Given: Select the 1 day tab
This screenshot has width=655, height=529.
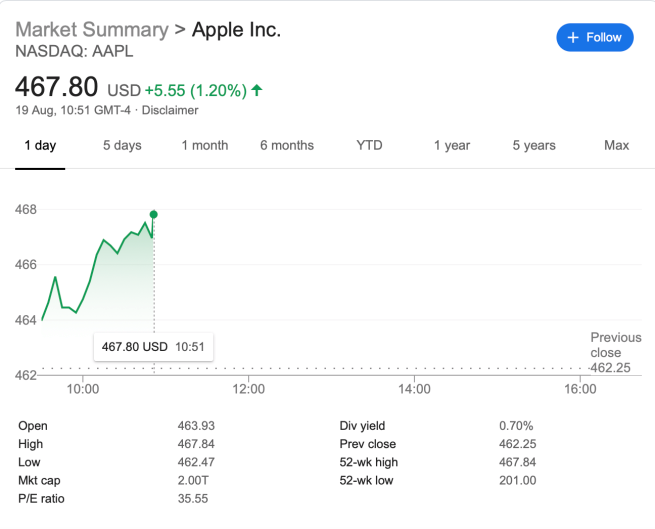Looking at the screenshot, I should click(x=40, y=145).
